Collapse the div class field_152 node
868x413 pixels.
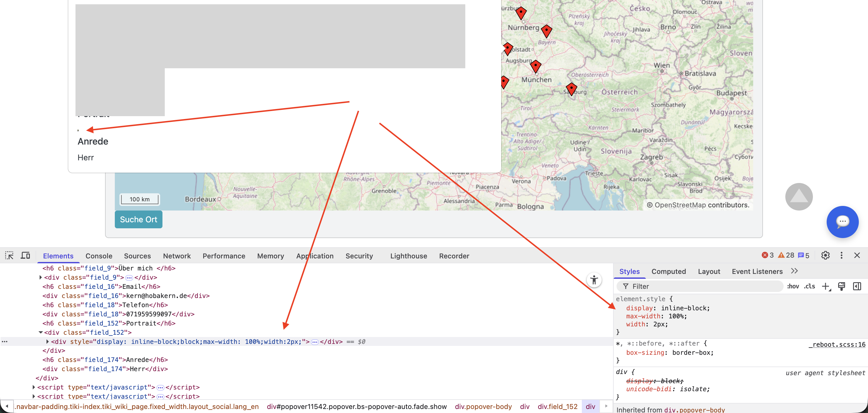coord(40,333)
